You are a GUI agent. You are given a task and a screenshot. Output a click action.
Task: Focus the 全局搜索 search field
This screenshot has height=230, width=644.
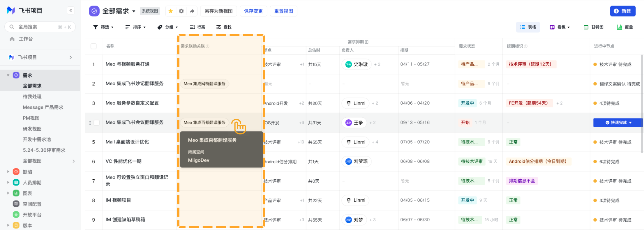tap(40, 27)
